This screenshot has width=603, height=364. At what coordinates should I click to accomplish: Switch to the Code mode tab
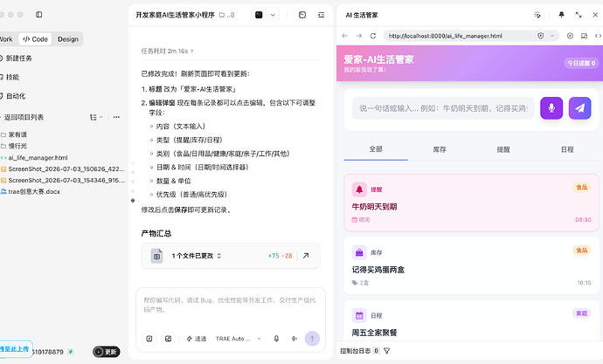(35, 39)
